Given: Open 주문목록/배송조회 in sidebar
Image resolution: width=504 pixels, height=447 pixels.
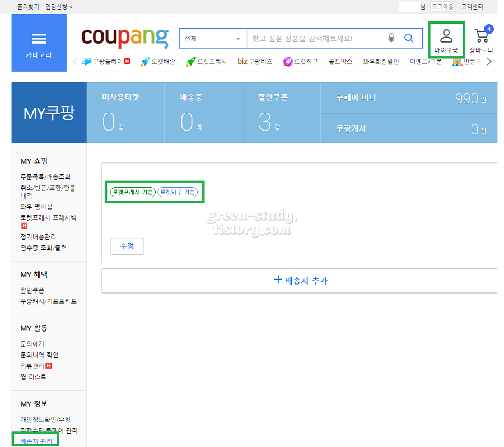Looking at the screenshot, I should pos(45,176).
